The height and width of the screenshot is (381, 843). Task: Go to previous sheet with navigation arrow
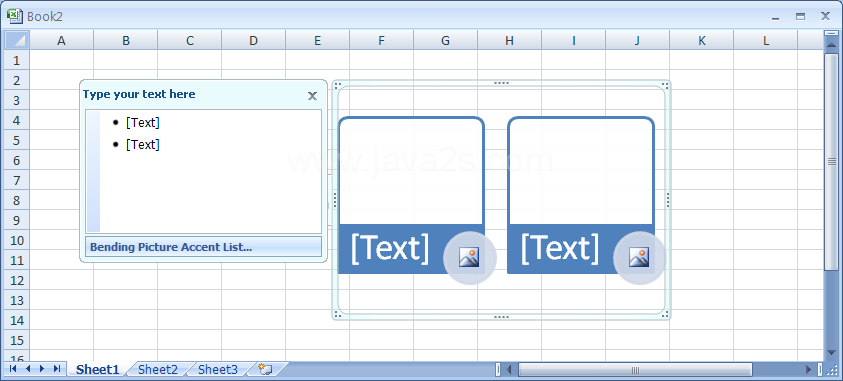pyautogui.click(x=28, y=369)
